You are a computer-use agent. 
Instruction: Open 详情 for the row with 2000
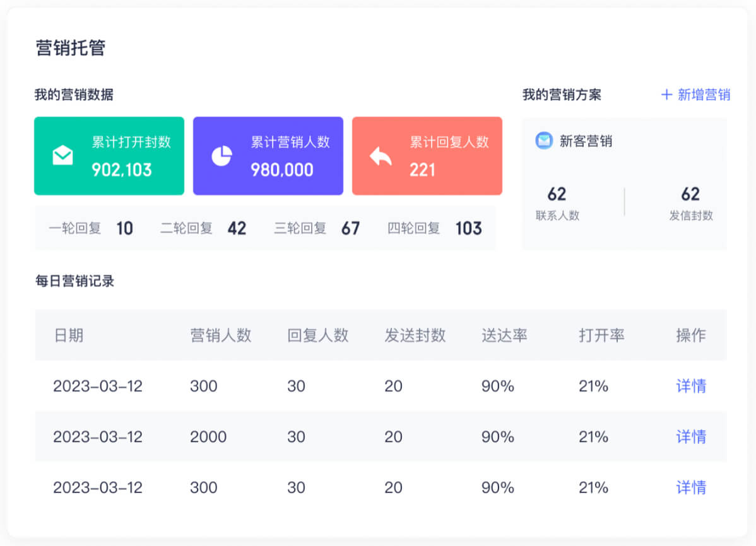click(691, 436)
